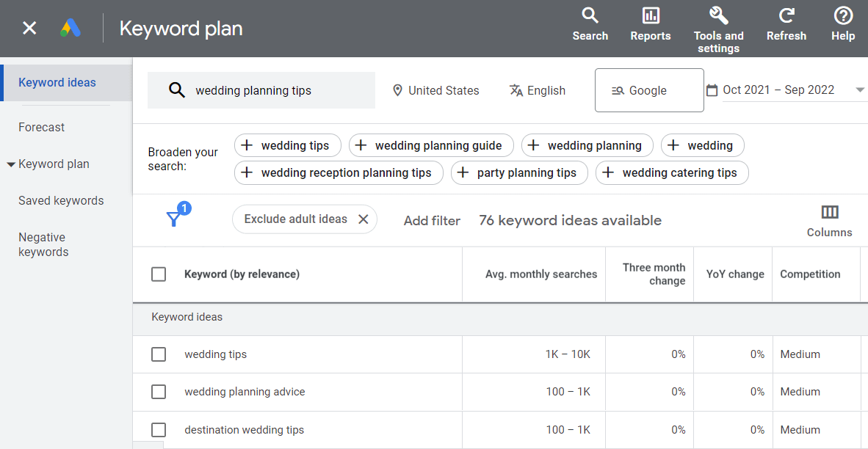Viewport: 868px width, 449px height.
Task: Click the Google Ads logo
Action: (x=70, y=28)
